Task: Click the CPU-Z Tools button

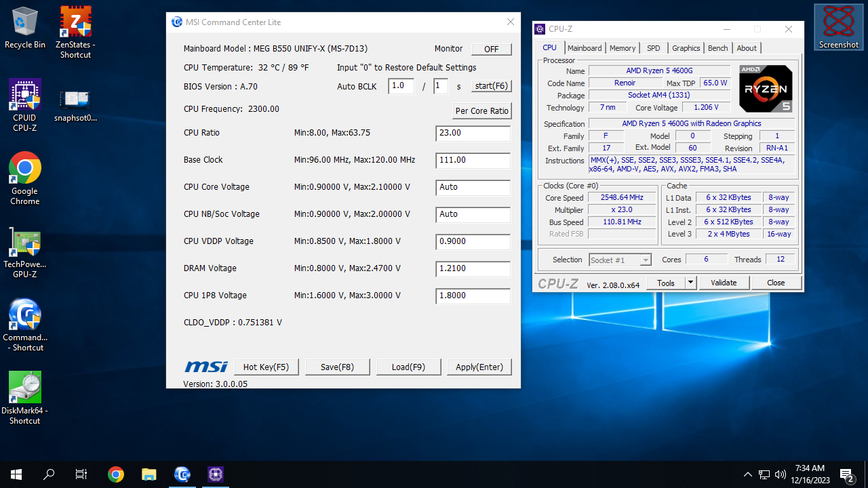Action: 666,283
